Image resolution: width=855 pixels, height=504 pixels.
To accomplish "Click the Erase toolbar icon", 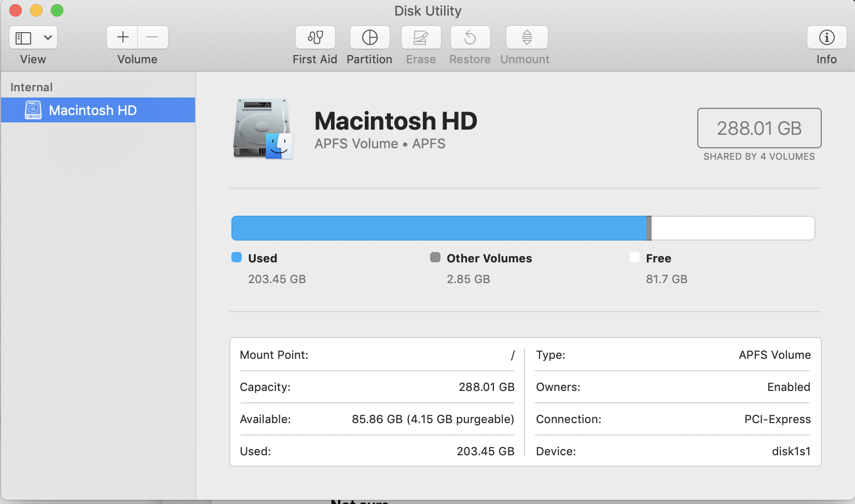I will pyautogui.click(x=421, y=37).
